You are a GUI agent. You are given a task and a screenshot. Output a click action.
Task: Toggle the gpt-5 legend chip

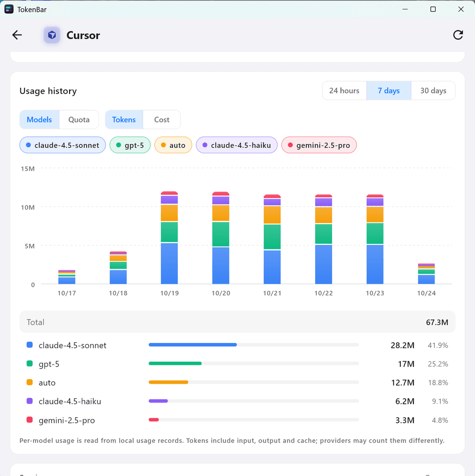coord(130,145)
